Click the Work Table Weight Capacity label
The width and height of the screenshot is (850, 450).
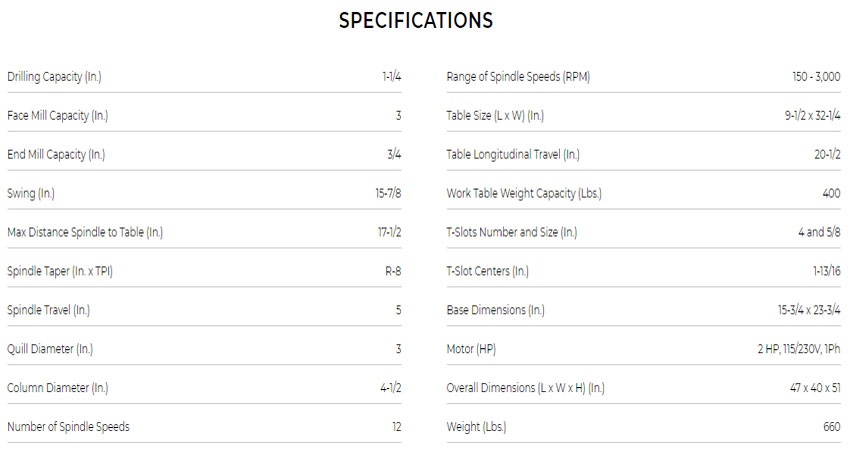coord(524,194)
